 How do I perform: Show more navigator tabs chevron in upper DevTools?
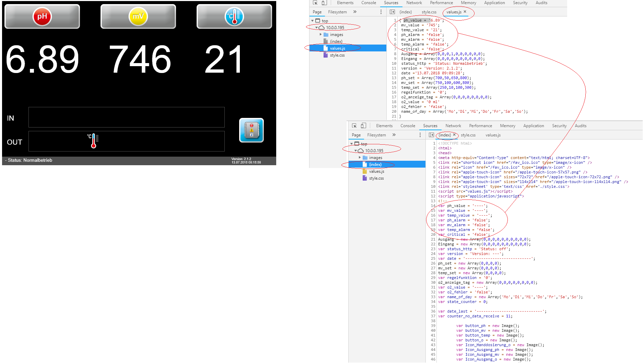(x=355, y=12)
